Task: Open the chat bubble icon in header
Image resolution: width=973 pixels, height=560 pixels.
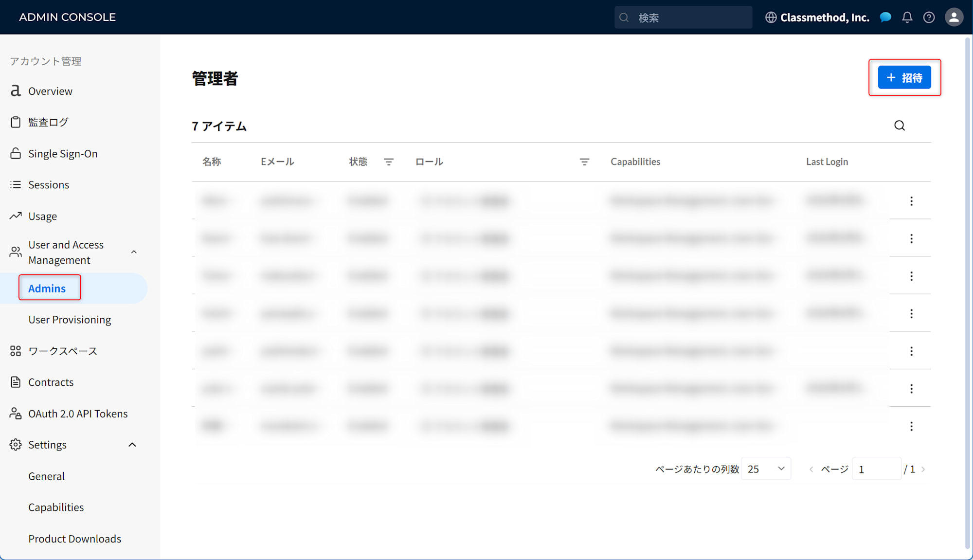Action: (x=885, y=18)
